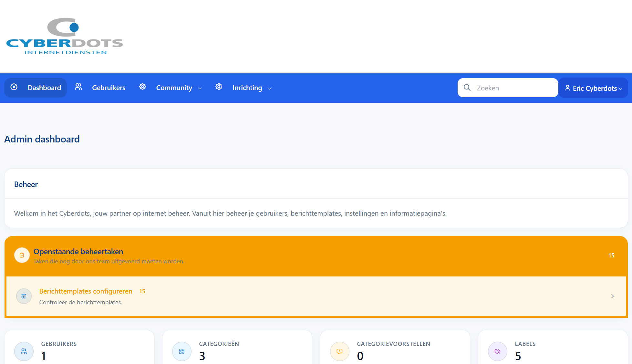
Task: Click the 'Taken die nog door ons team' subtitle
Action: point(109,261)
